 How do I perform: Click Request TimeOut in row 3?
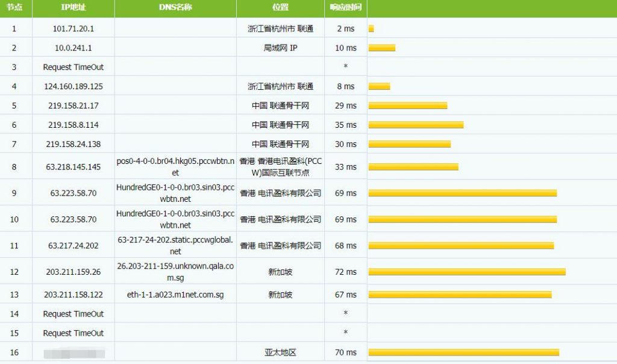tap(73, 67)
